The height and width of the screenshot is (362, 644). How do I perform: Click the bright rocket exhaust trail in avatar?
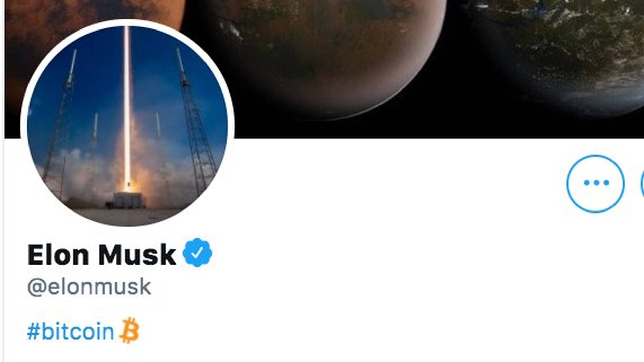coord(127,107)
